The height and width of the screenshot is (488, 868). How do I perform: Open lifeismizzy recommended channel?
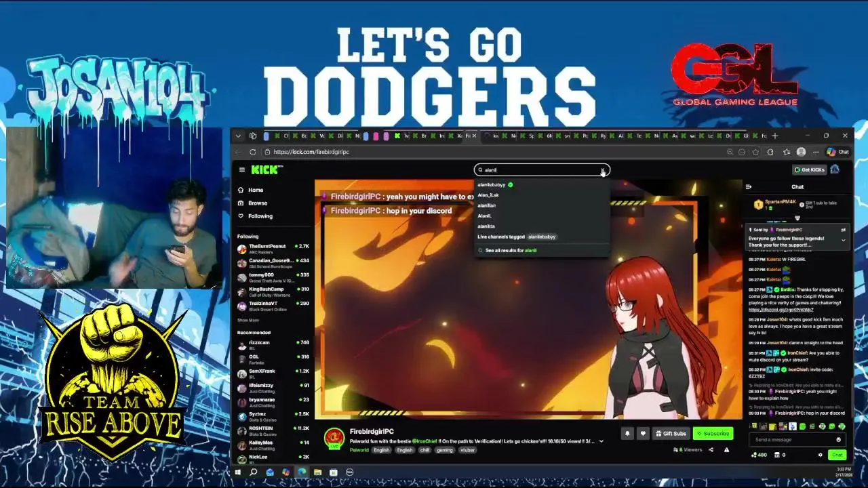point(273,388)
